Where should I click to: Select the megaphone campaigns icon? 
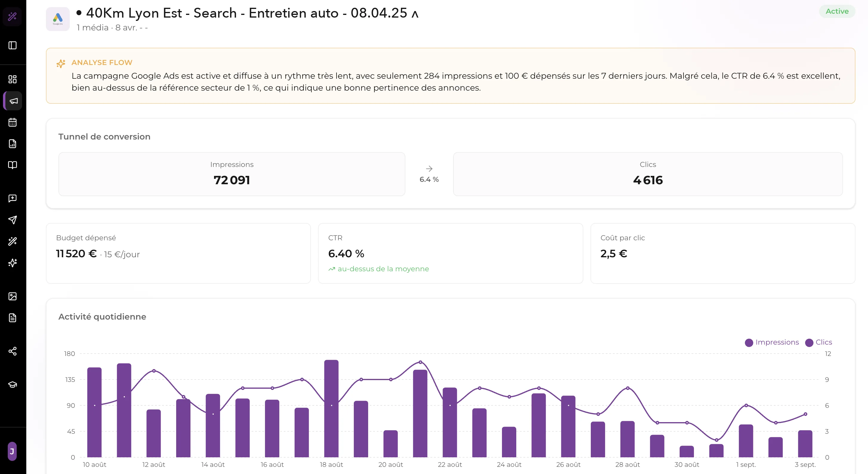pos(13,101)
